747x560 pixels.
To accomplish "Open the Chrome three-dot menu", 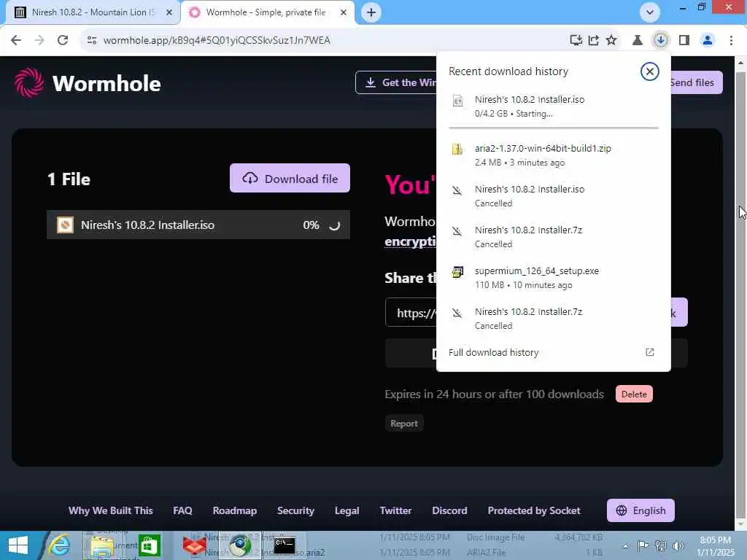I will pyautogui.click(x=731, y=40).
